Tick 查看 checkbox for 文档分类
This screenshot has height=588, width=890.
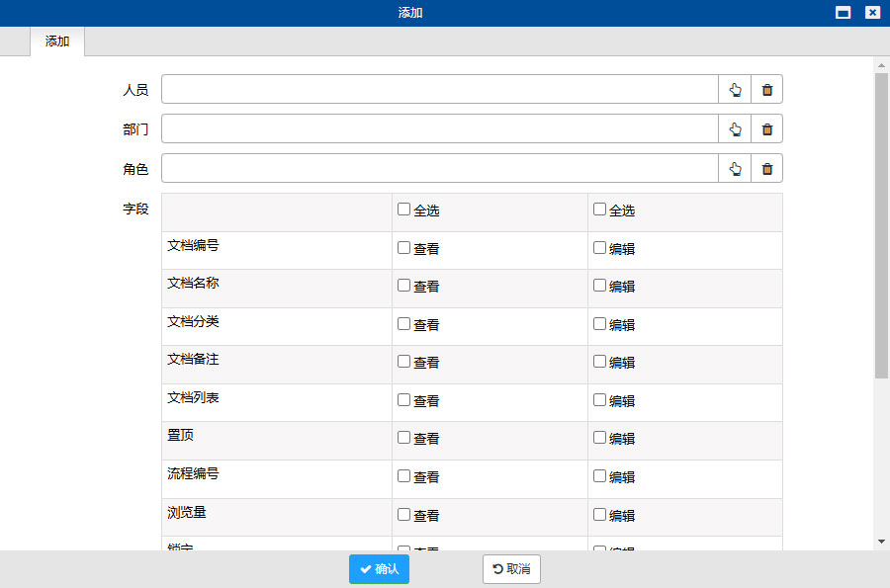(x=403, y=324)
